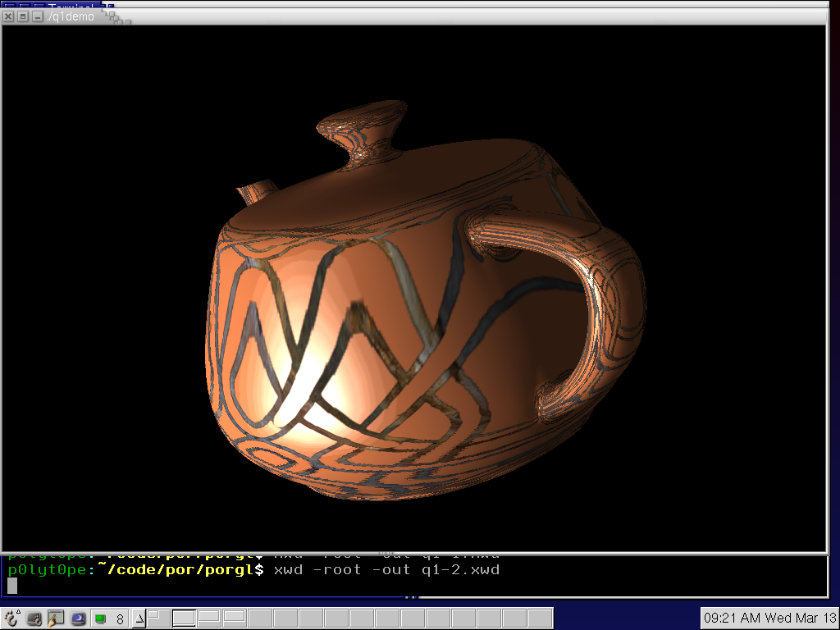This screenshot has height=630, width=840.
Task: Expand the panel's small triangle arrow button
Action: (139, 619)
